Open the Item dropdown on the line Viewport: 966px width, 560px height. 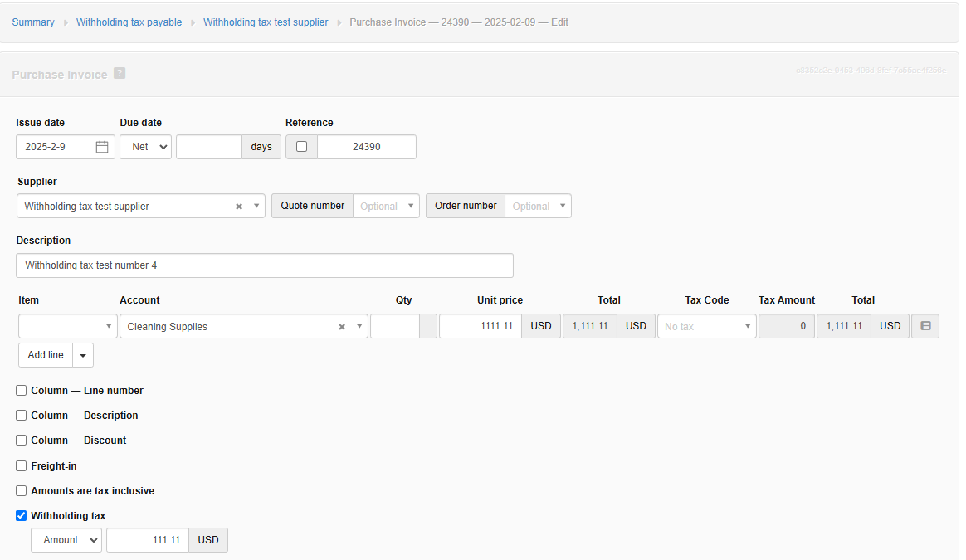(67, 326)
